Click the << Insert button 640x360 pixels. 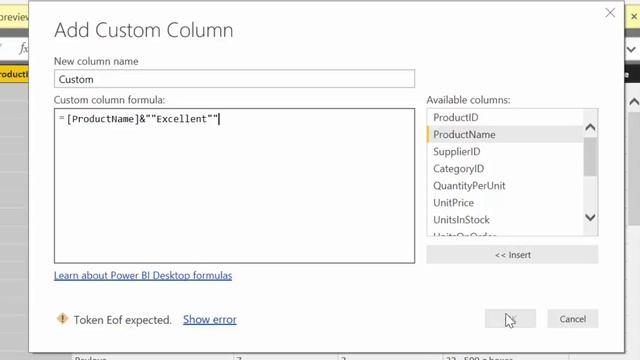[x=512, y=255]
